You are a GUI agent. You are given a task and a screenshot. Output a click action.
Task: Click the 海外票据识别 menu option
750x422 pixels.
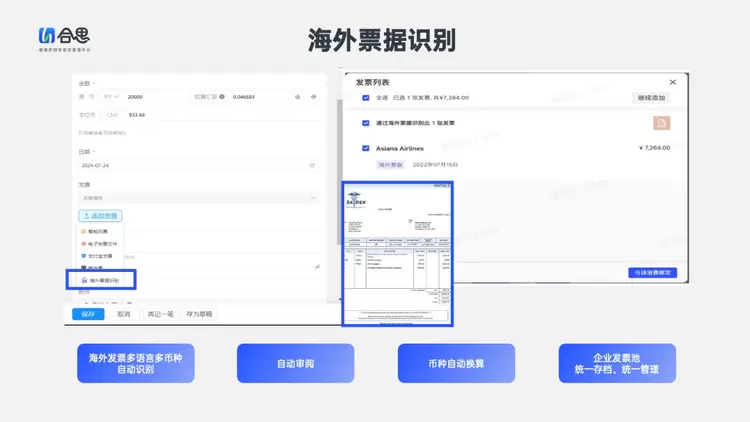point(104,281)
